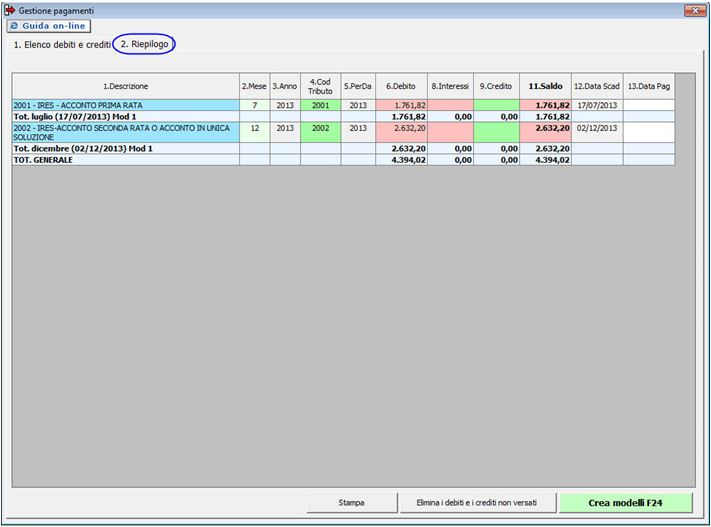
Task: Select the IRES - ACCONTO PRIMA RATA row
Action: [x=126, y=105]
